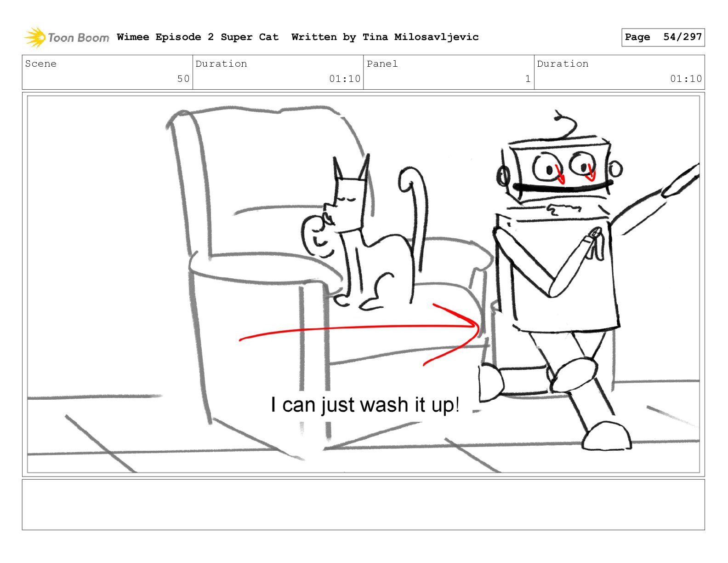Click the Toon Boom logo
The height and width of the screenshot is (563, 728).
[67, 37]
